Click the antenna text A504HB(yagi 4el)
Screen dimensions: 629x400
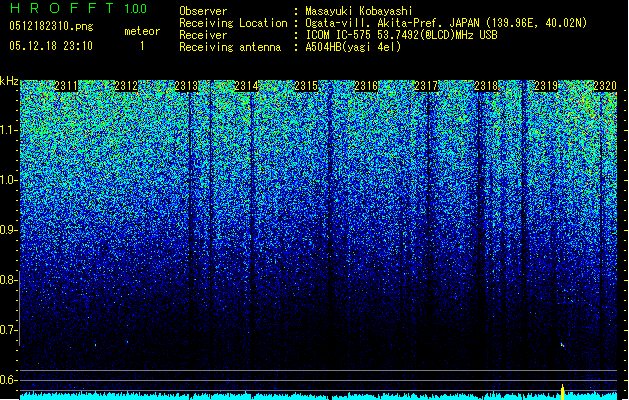353,47
